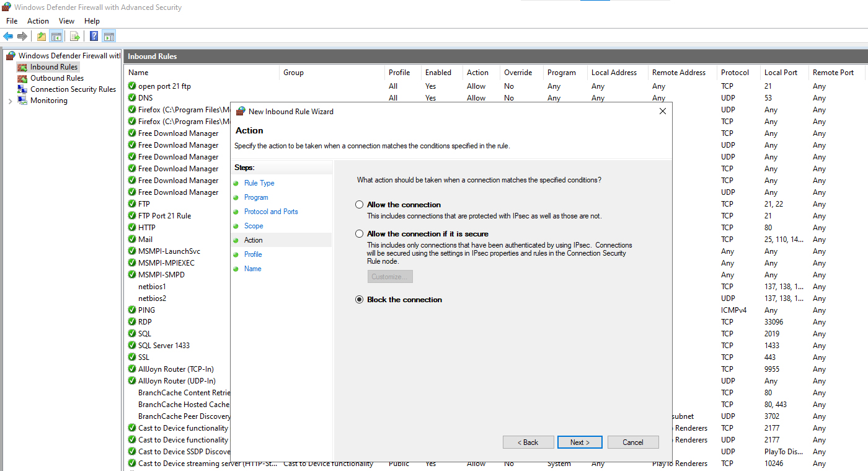Open the View menu
868x471 pixels.
click(66, 21)
